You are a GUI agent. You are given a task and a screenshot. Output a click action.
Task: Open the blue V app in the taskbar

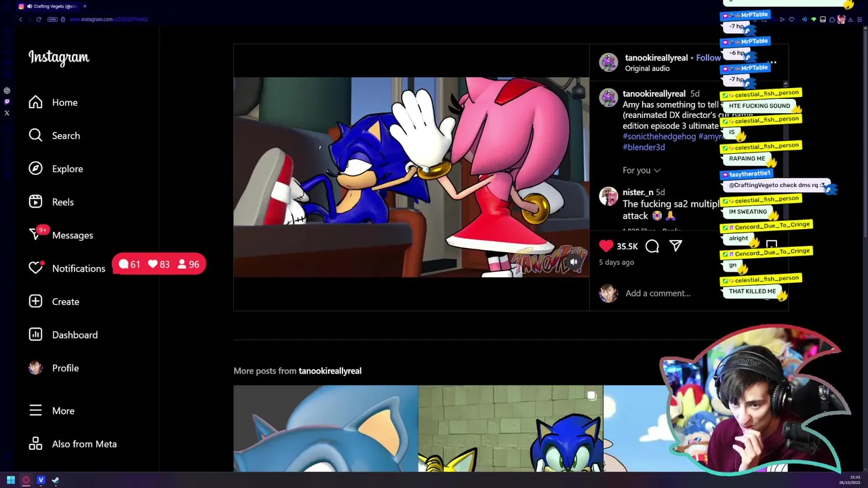click(41, 480)
